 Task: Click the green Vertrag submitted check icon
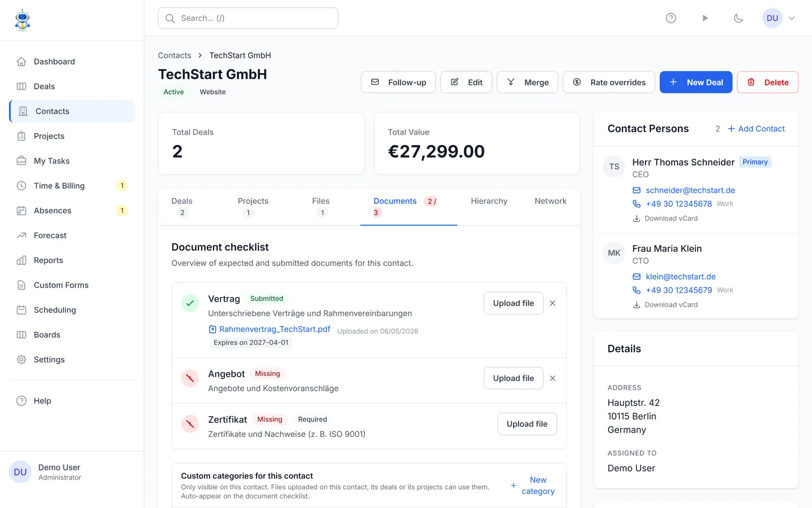190,303
